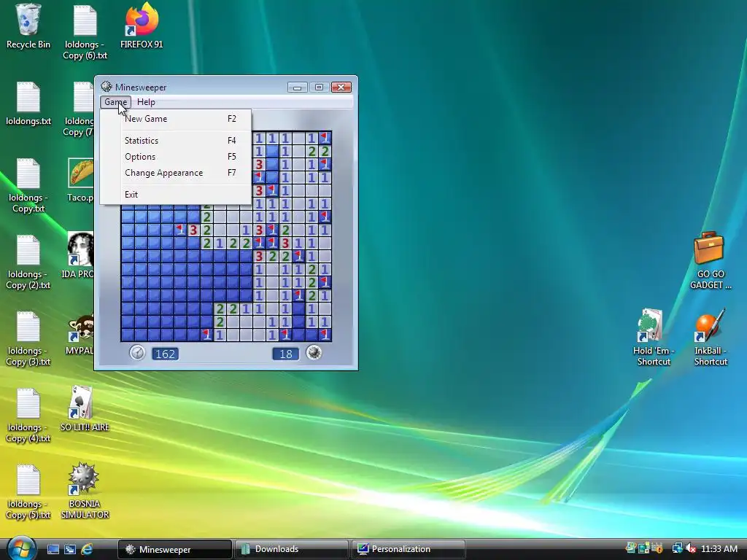The image size is (747, 560).
Task: Click the muted volume tray icon
Action: click(691, 548)
